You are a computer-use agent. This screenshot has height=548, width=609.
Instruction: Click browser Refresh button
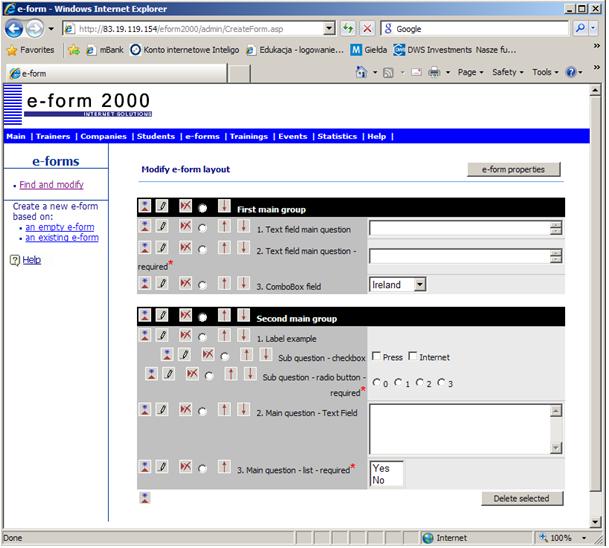[348, 28]
